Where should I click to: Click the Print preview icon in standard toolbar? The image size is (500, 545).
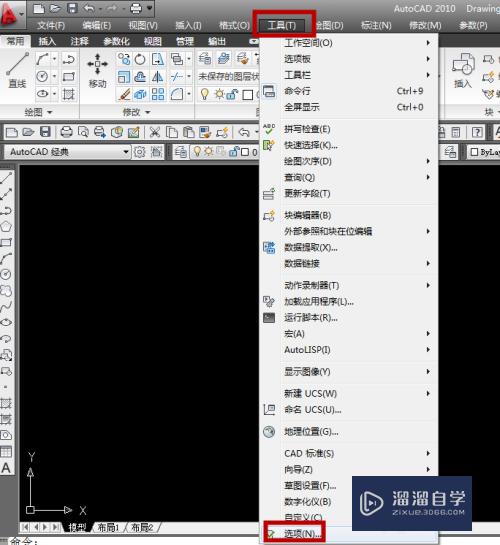point(83,132)
